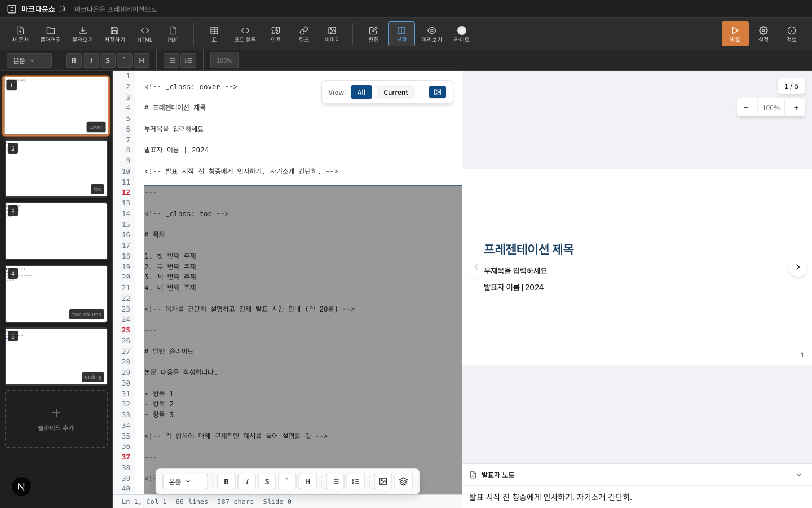Switch the View toggle to Current

(x=395, y=92)
